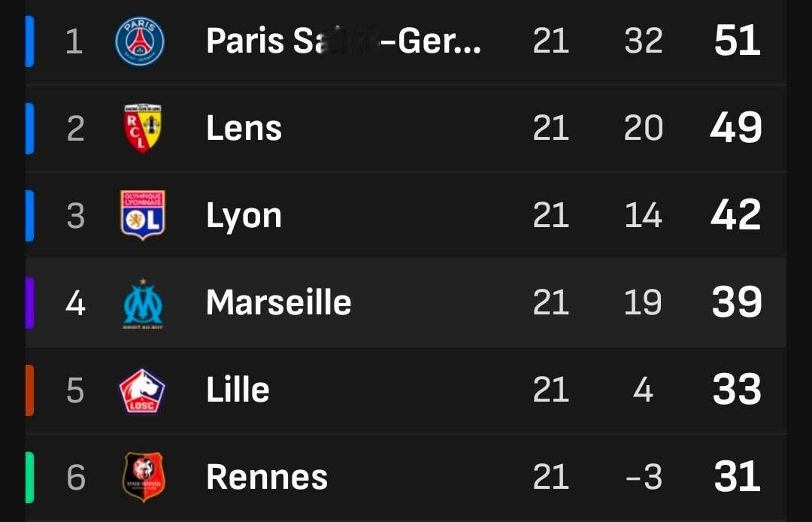Open the Lens team name

tap(244, 128)
